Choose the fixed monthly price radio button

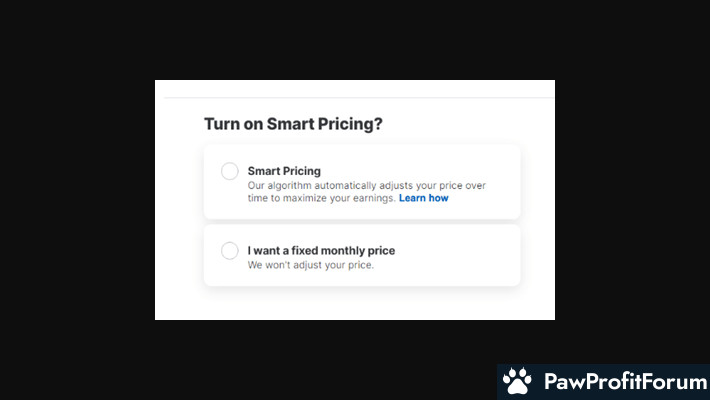click(x=230, y=251)
